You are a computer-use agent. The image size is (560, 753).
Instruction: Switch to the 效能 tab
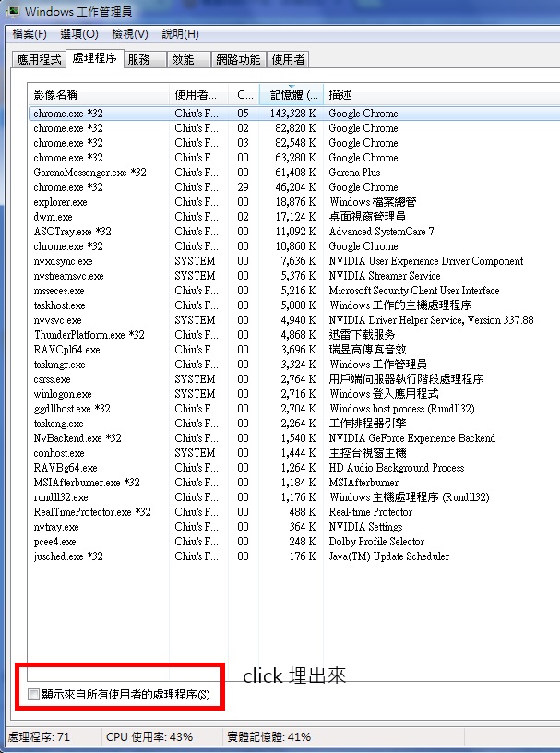[x=189, y=60]
